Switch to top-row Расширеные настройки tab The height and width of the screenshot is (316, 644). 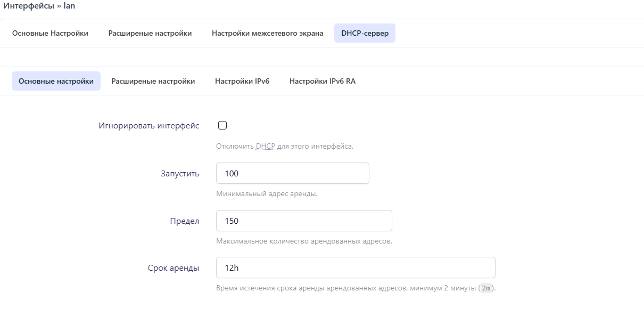(150, 33)
